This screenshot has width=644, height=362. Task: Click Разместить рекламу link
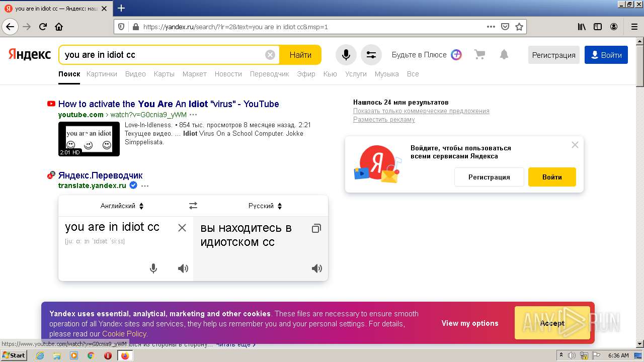(384, 120)
